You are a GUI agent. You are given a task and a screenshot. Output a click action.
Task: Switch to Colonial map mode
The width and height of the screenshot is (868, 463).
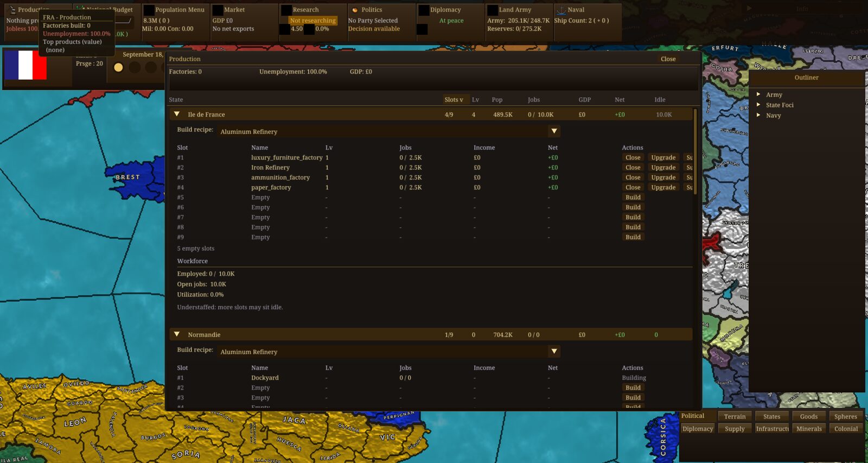pos(845,428)
